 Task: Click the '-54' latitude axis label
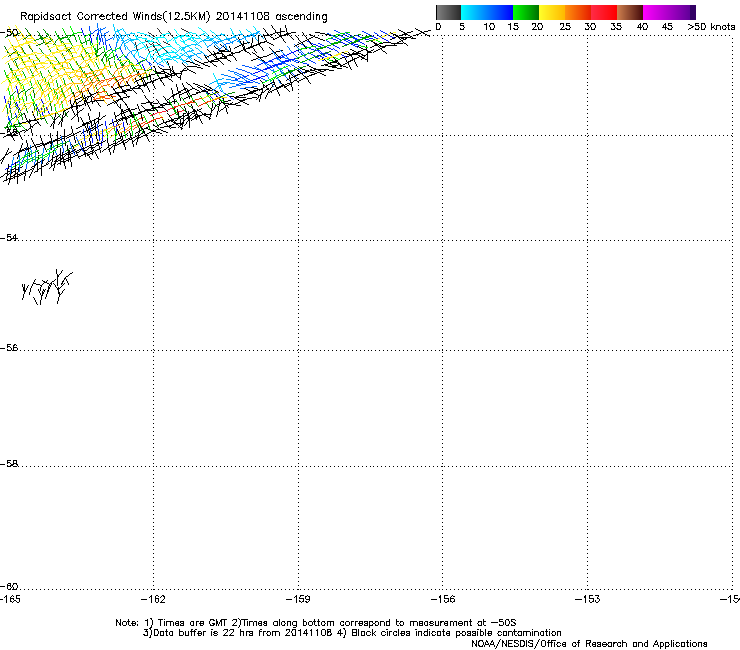pyautogui.click(x=9, y=237)
